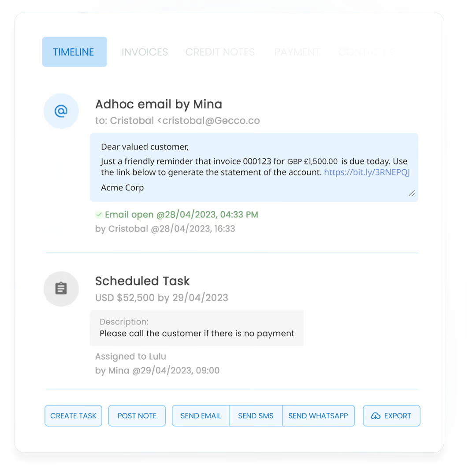Click the Send WhatsApp button
Image resolution: width=476 pixels, height=476 pixels.
click(318, 416)
